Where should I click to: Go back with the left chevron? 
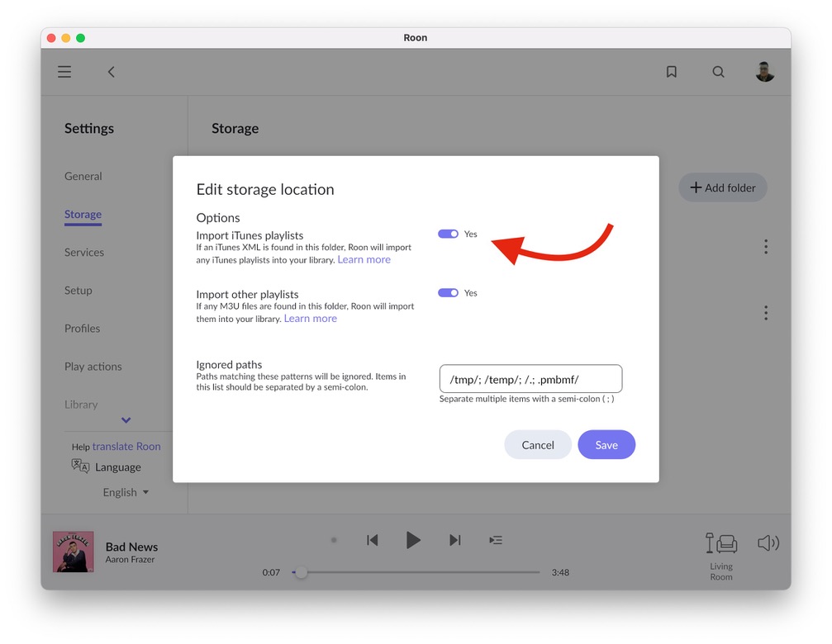click(111, 72)
